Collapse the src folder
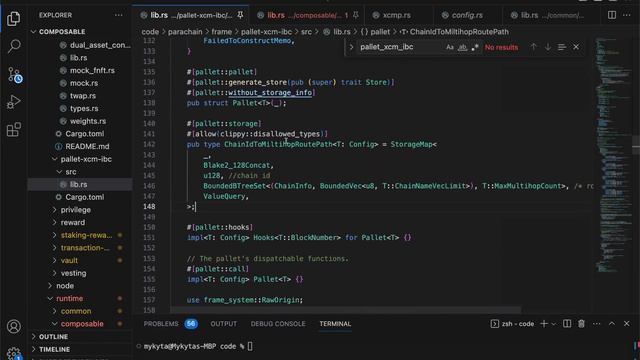Image resolution: width=640 pixels, height=360 pixels. (x=71, y=172)
